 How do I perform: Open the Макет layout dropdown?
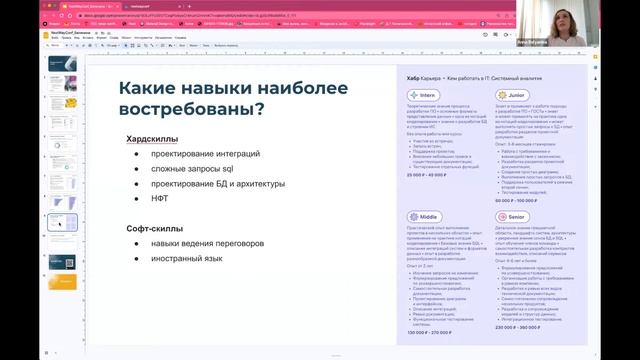[x=194, y=45]
